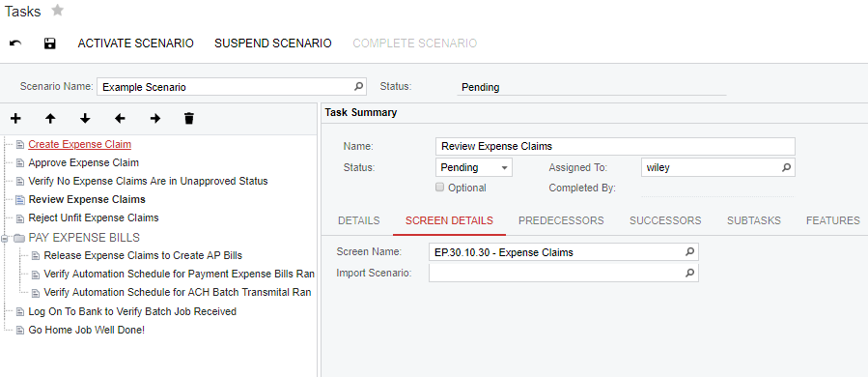Viewport: 868px width, 377px height.
Task: Open the Assigned To lookup magnifier
Action: coord(786,167)
